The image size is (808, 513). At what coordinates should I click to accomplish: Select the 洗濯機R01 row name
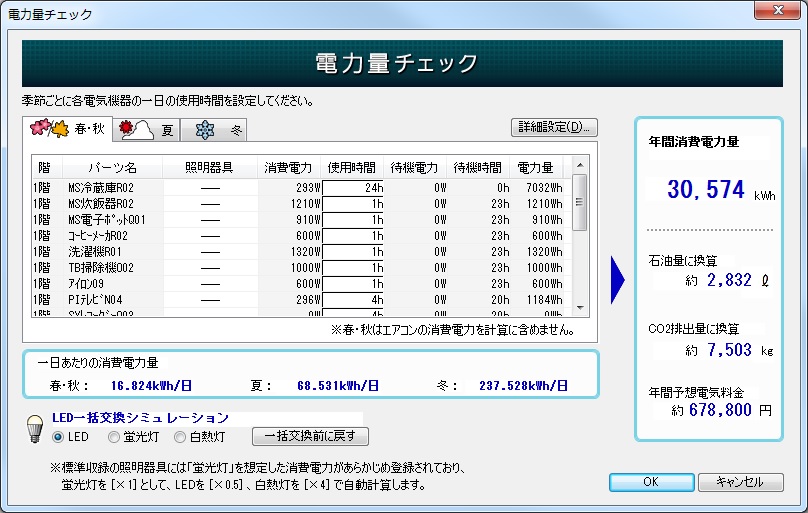click(95, 252)
